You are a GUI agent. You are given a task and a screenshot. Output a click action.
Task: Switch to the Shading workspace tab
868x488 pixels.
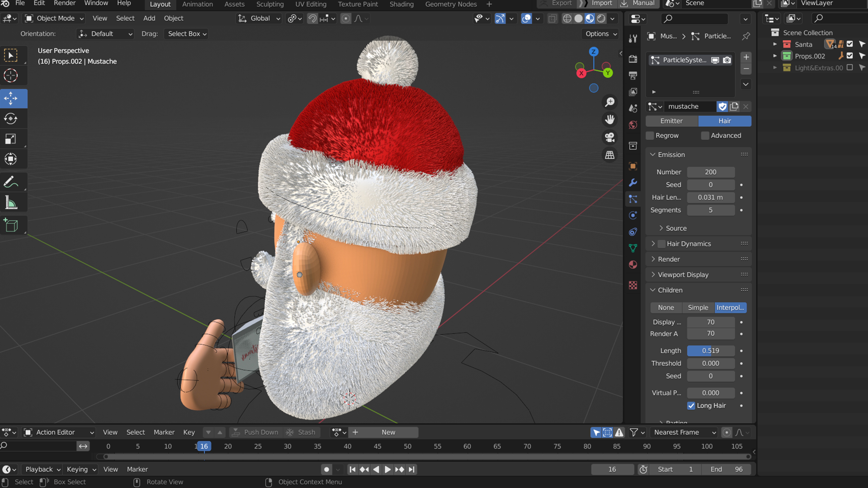(401, 4)
